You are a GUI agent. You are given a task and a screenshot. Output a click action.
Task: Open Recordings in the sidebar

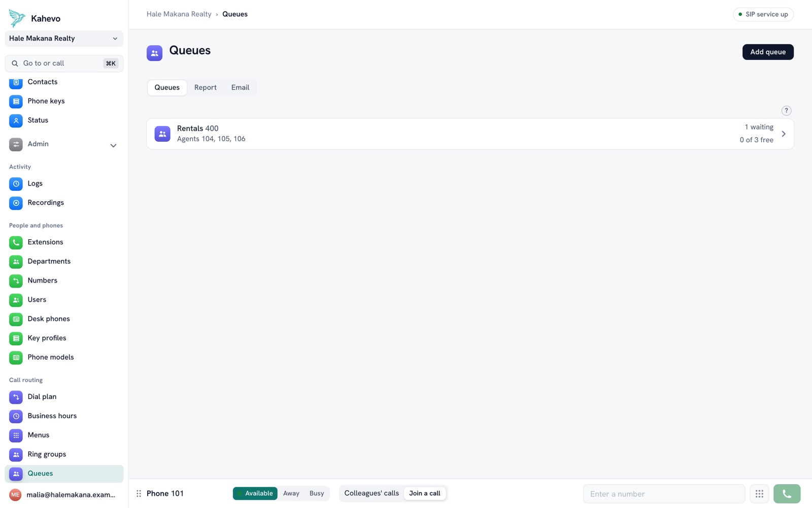click(64, 203)
